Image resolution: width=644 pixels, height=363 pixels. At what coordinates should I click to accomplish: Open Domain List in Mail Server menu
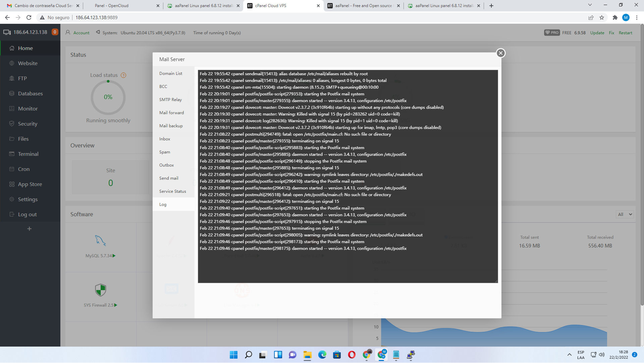tap(171, 74)
